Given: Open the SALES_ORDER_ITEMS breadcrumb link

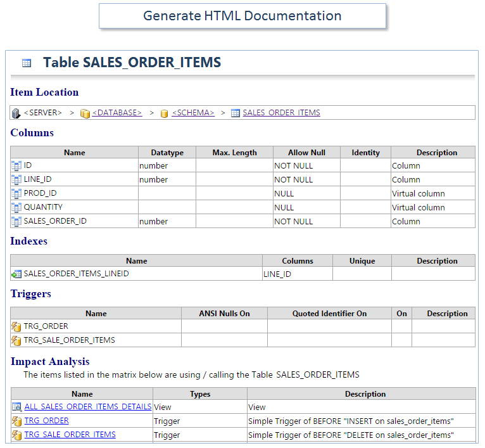Looking at the screenshot, I should click(x=281, y=112).
